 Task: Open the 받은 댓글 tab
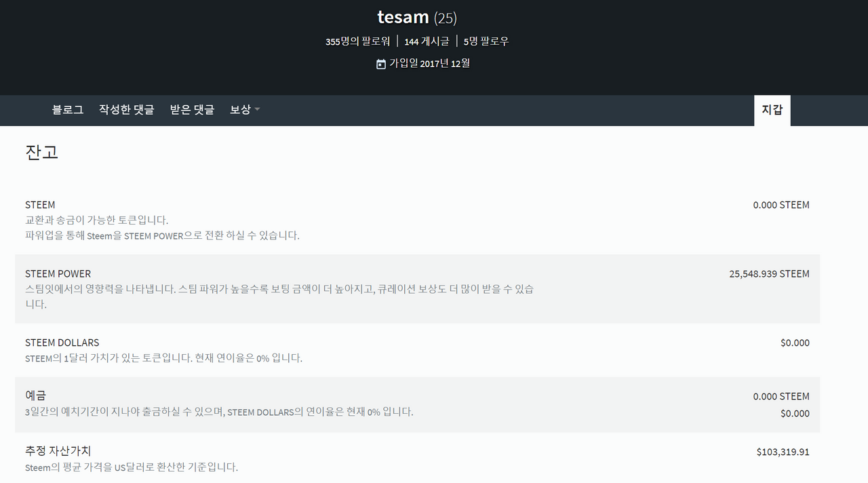pyautogui.click(x=192, y=110)
